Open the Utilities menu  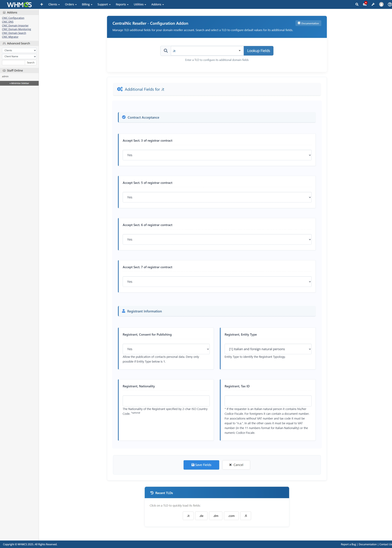(140, 4)
